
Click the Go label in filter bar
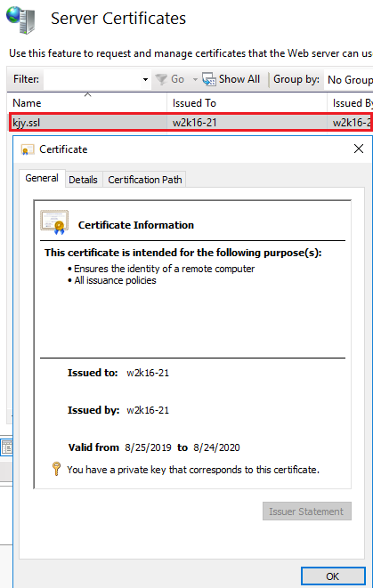click(177, 79)
